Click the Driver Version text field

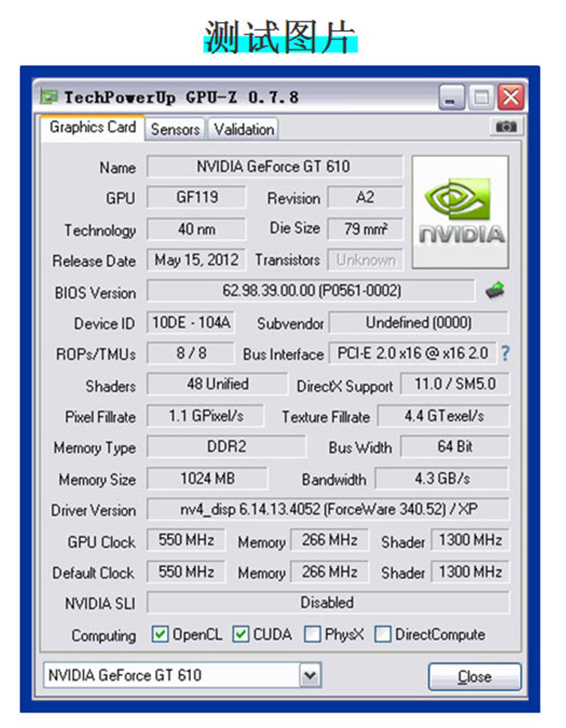point(328,510)
